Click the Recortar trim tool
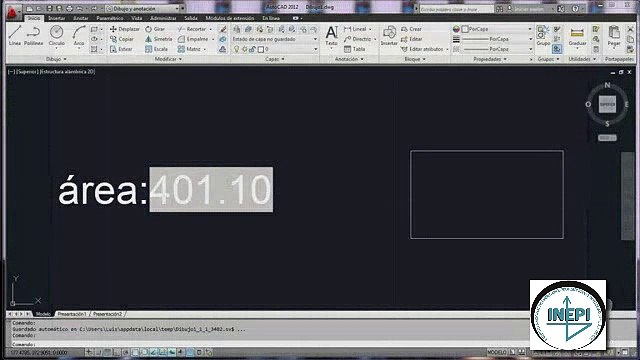 192,29
